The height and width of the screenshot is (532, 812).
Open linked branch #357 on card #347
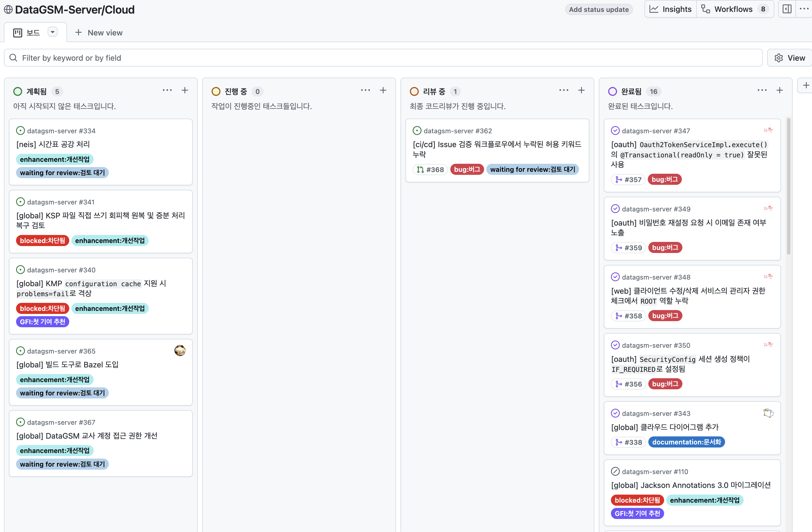pos(628,180)
